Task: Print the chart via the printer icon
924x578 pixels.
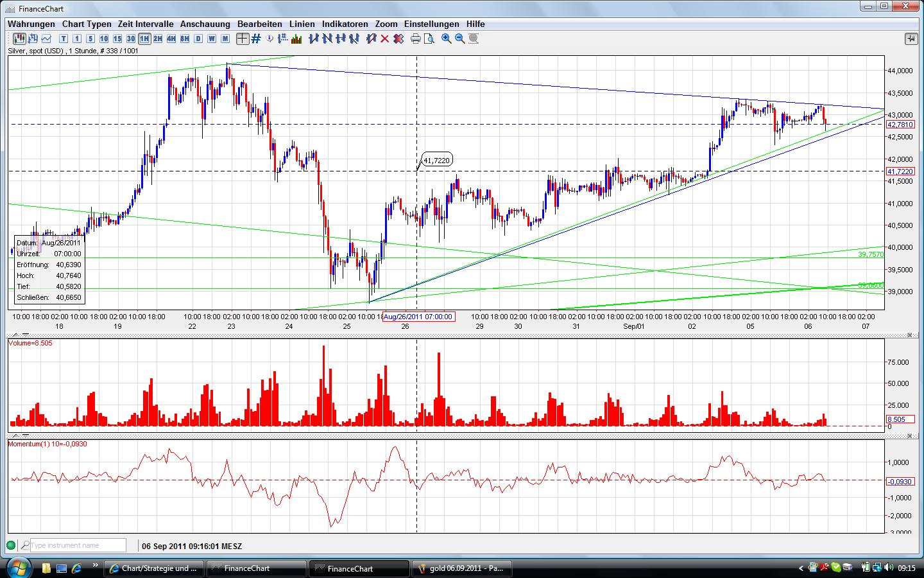Action: pyautogui.click(x=416, y=39)
